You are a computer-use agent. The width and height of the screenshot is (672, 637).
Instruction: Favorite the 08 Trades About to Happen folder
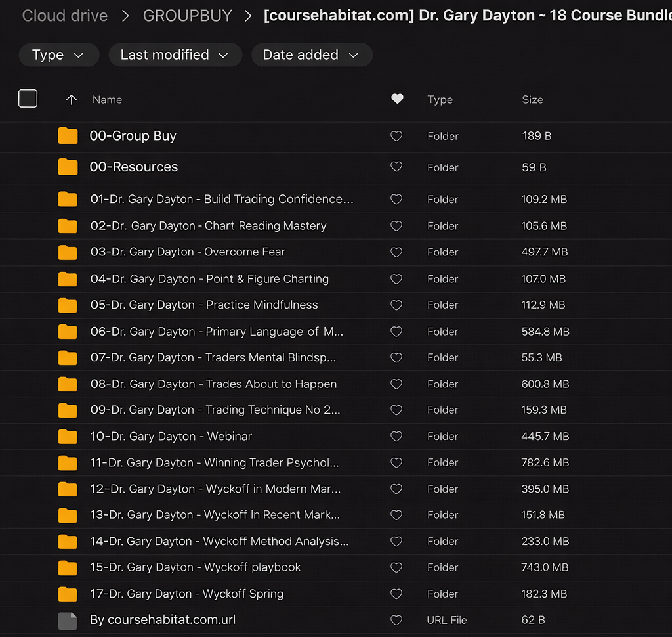396,384
